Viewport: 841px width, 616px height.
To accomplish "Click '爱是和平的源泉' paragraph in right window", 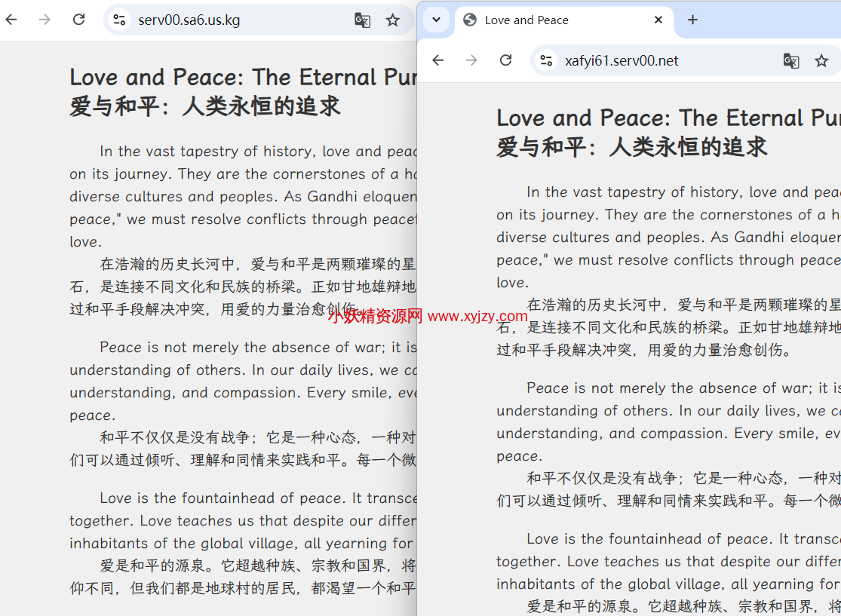I will [684, 606].
